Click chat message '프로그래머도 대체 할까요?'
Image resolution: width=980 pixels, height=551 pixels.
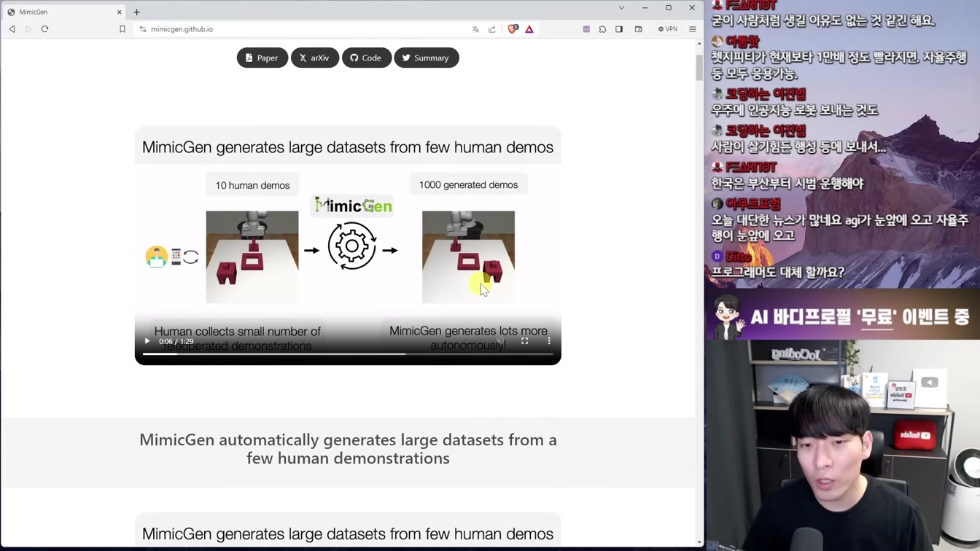(x=777, y=272)
